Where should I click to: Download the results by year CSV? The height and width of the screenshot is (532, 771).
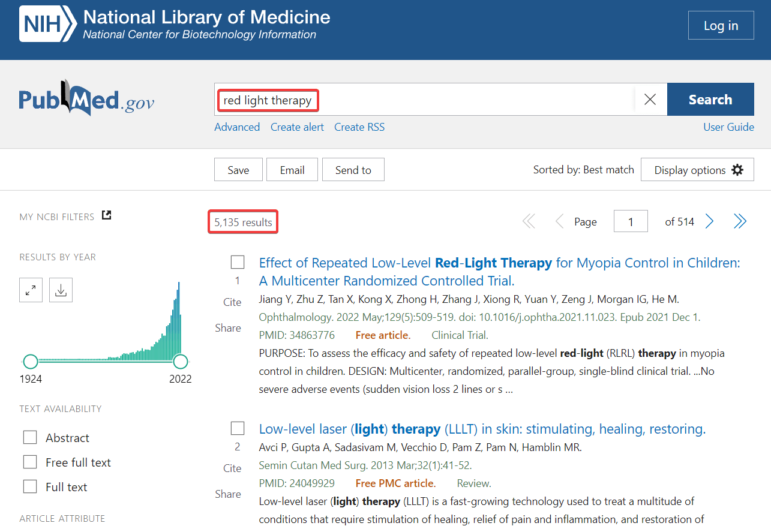click(61, 290)
